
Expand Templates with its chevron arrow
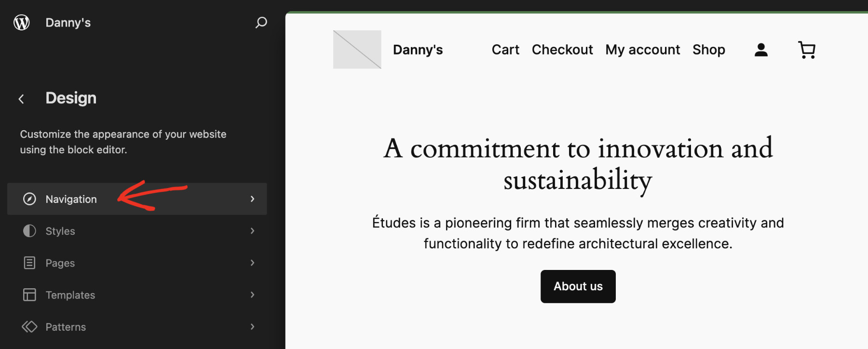point(252,295)
